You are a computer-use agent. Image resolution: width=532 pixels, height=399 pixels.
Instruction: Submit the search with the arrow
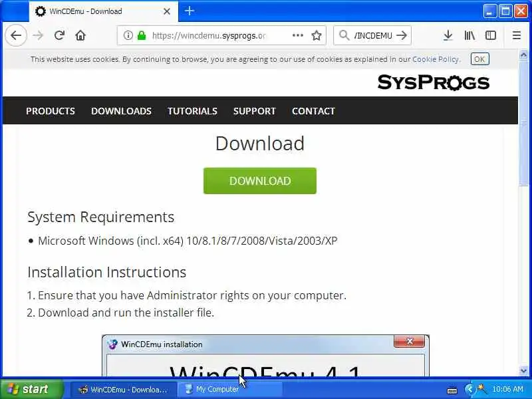[x=402, y=35]
